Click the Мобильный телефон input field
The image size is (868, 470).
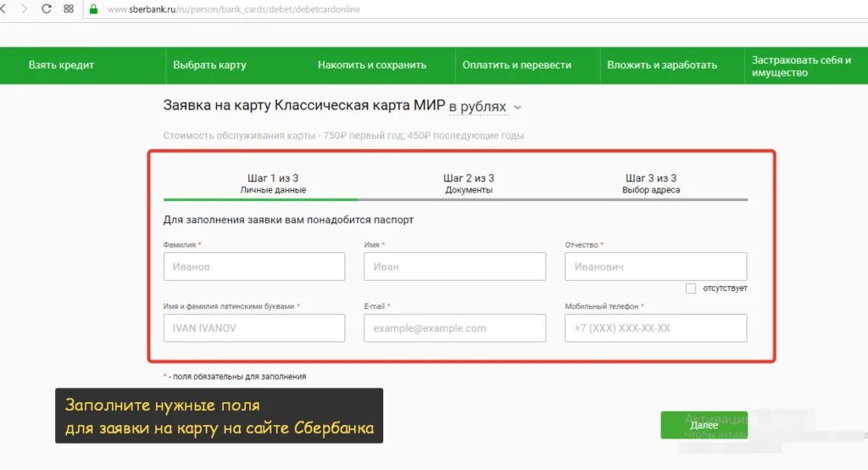click(x=656, y=328)
